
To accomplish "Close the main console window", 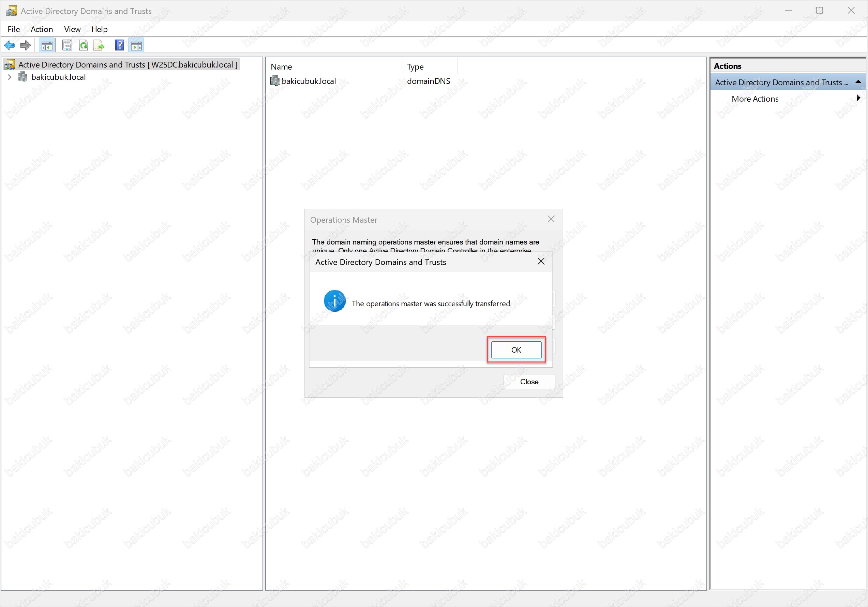I will pyautogui.click(x=851, y=11).
